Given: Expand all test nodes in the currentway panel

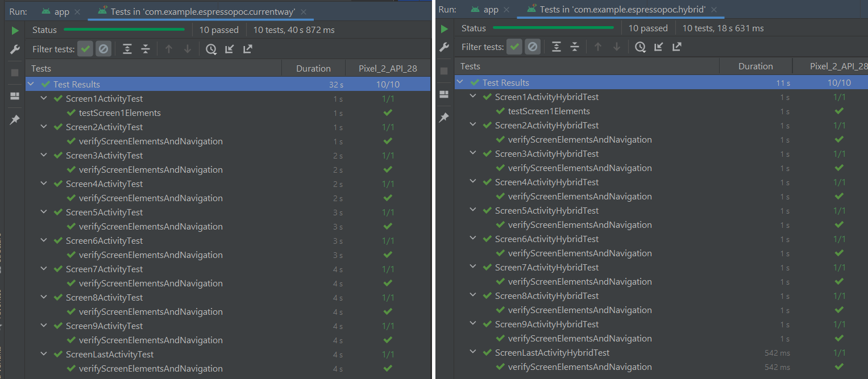Looking at the screenshot, I should pos(127,49).
